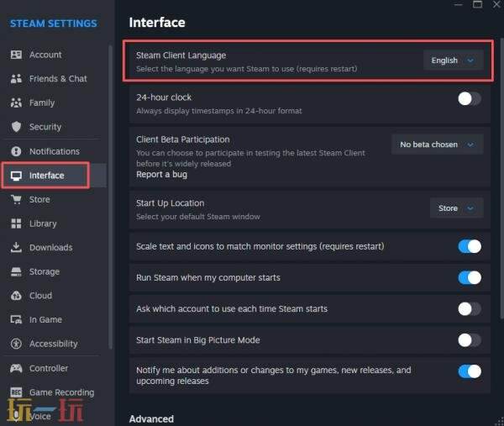
Task: Enable Start Steam in Big Picture Mode
Action: coord(470,340)
